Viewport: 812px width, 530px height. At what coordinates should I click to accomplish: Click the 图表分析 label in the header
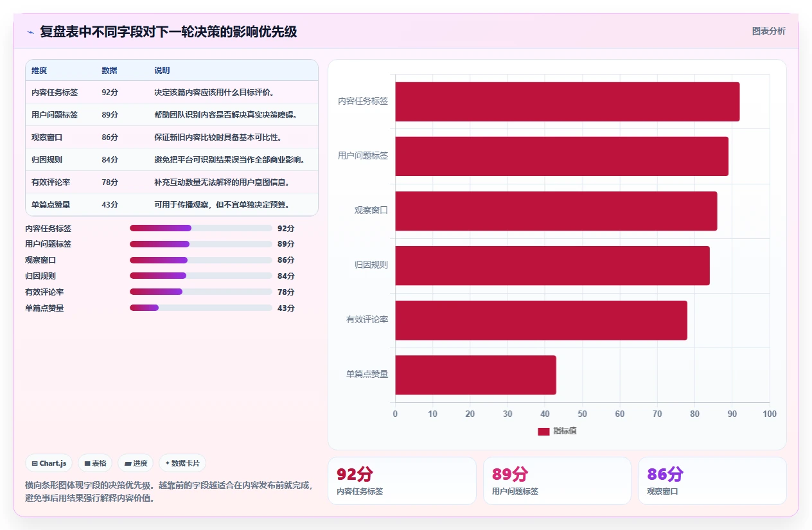(768, 31)
